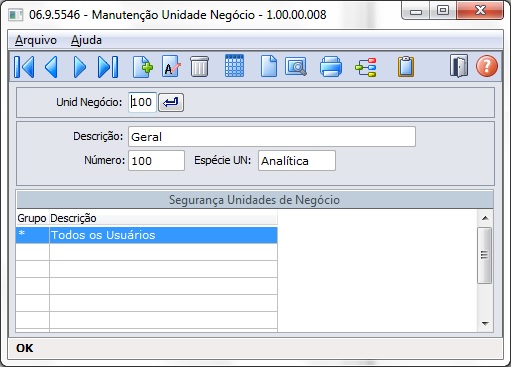Click the Unid Negócio input field
The height and width of the screenshot is (367, 512).
(x=142, y=102)
